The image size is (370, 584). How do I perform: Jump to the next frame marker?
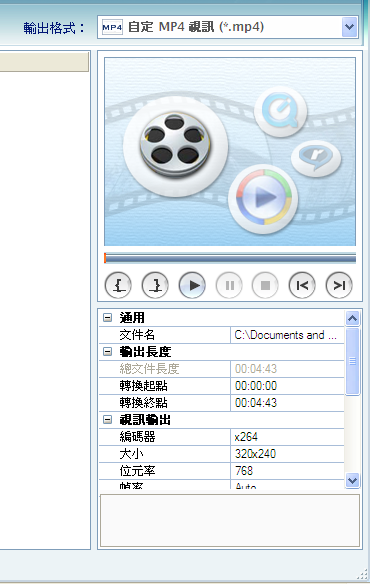coord(339,286)
